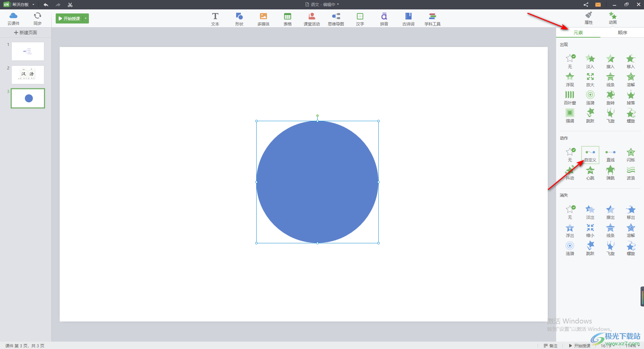Open the 多媒体 multimedia tool
644x349 pixels.
263,19
